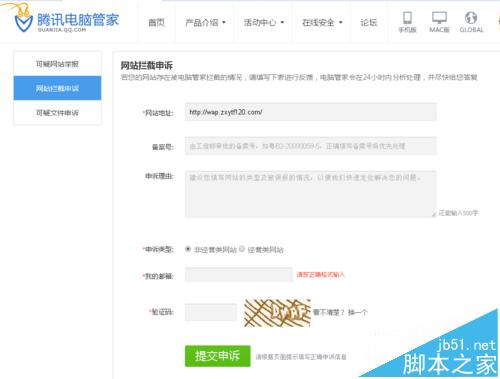The height and width of the screenshot is (379, 500).
Task: Click the green 提交申诉 button
Action: [218, 356]
